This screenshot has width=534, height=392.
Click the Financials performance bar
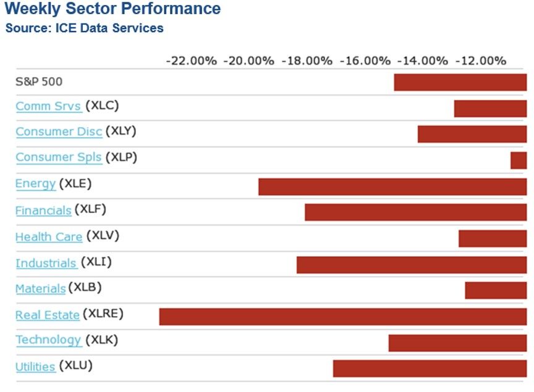(415, 212)
